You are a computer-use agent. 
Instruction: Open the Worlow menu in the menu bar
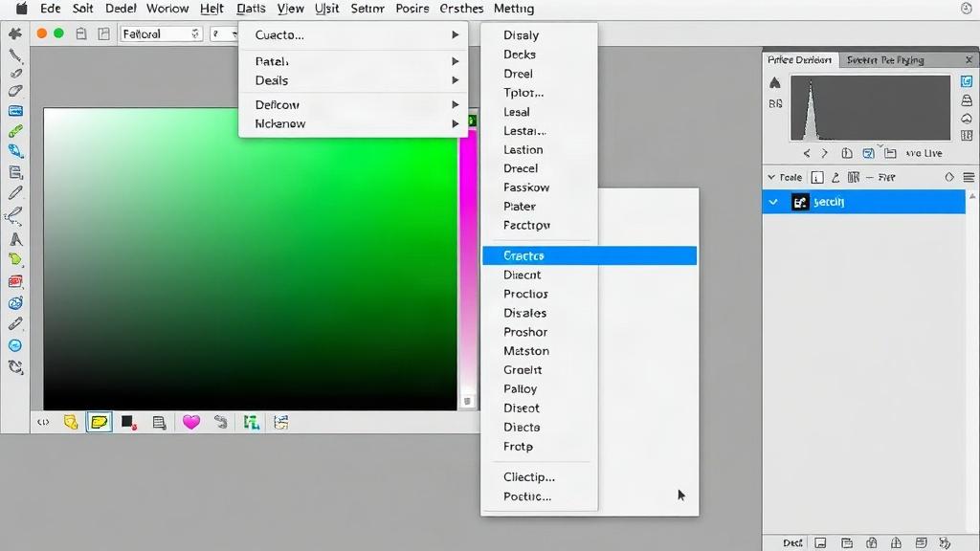pos(167,9)
